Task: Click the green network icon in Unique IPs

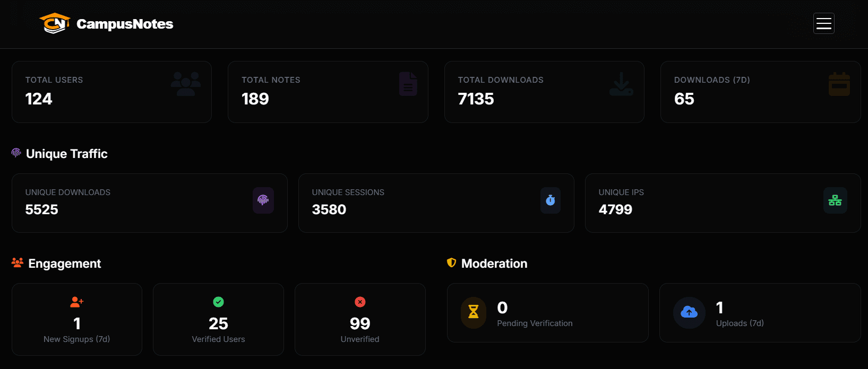Action: (x=835, y=200)
